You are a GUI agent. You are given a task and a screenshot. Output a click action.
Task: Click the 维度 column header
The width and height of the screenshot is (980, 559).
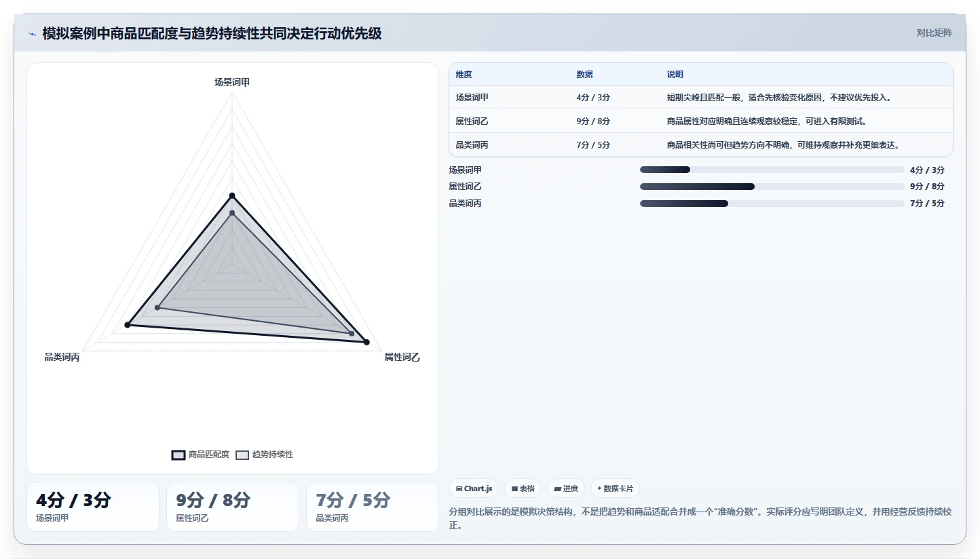click(x=464, y=74)
